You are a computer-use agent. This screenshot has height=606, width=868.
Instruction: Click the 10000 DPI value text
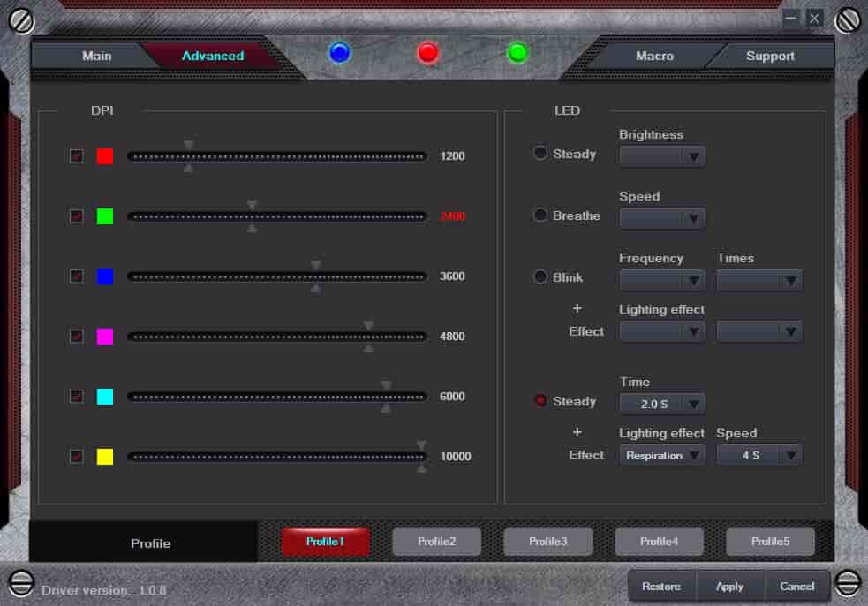pos(456,457)
